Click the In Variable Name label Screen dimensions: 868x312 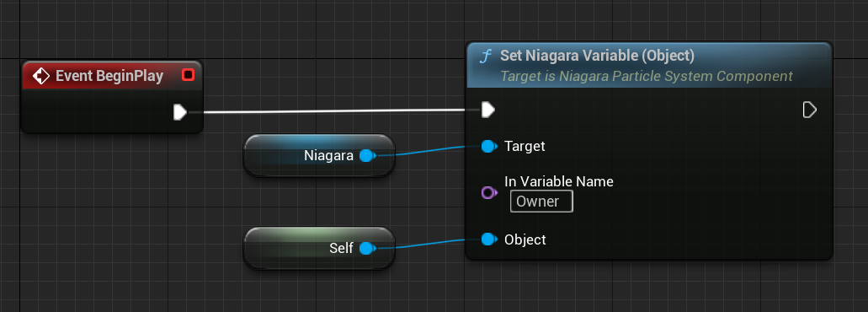pos(558,181)
